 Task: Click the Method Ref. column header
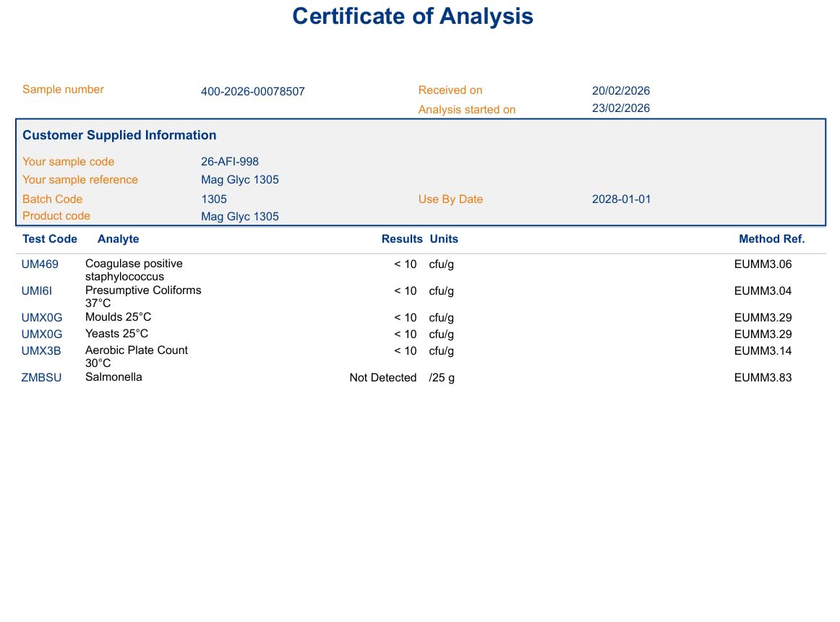click(x=772, y=238)
